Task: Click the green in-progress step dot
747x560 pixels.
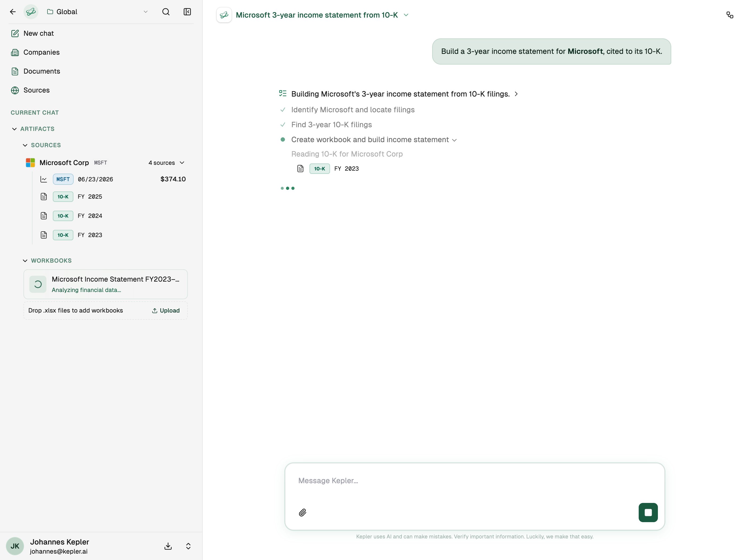Action: (283, 139)
